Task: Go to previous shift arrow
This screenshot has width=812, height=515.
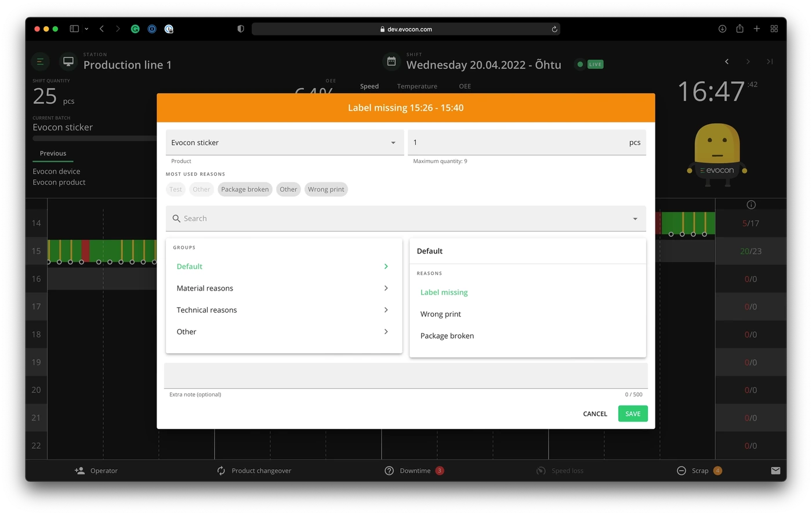Action: (x=727, y=61)
